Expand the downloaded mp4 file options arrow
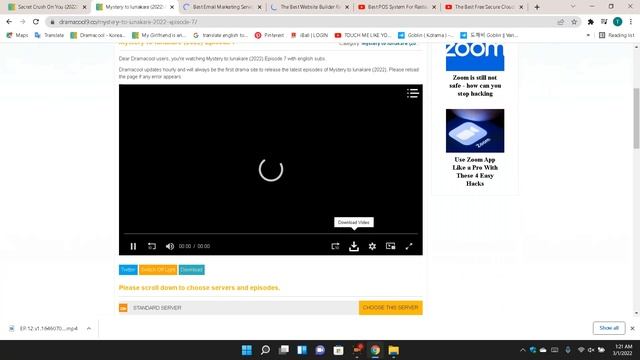Image resolution: width=640 pixels, height=360 pixels. tap(89, 329)
